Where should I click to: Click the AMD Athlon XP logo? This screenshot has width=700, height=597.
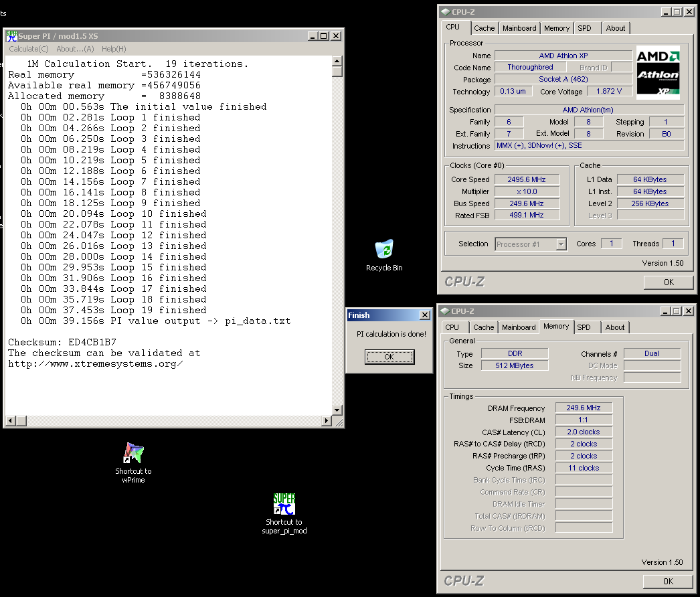658,72
